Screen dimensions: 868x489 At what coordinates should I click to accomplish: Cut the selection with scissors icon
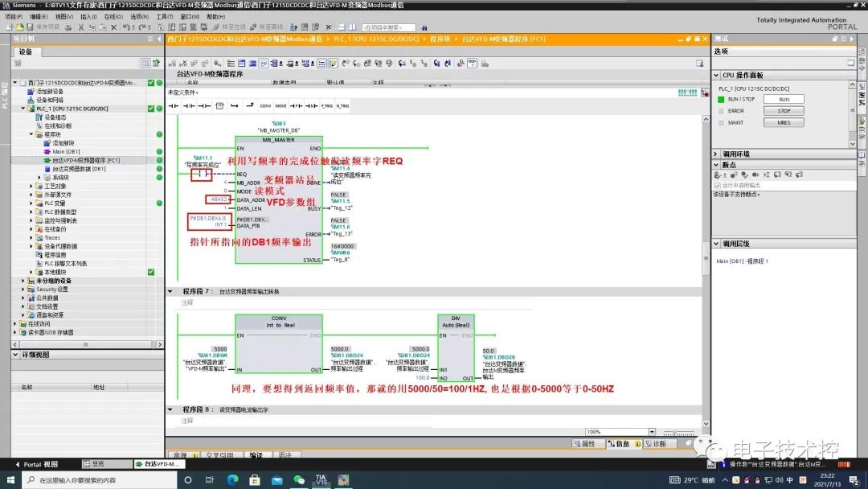pyautogui.click(x=81, y=27)
